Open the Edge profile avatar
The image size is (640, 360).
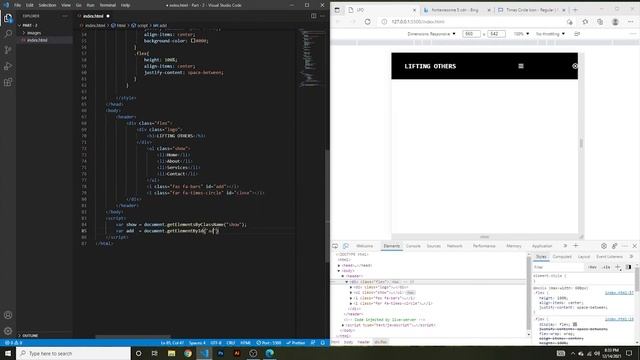(x=615, y=22)
